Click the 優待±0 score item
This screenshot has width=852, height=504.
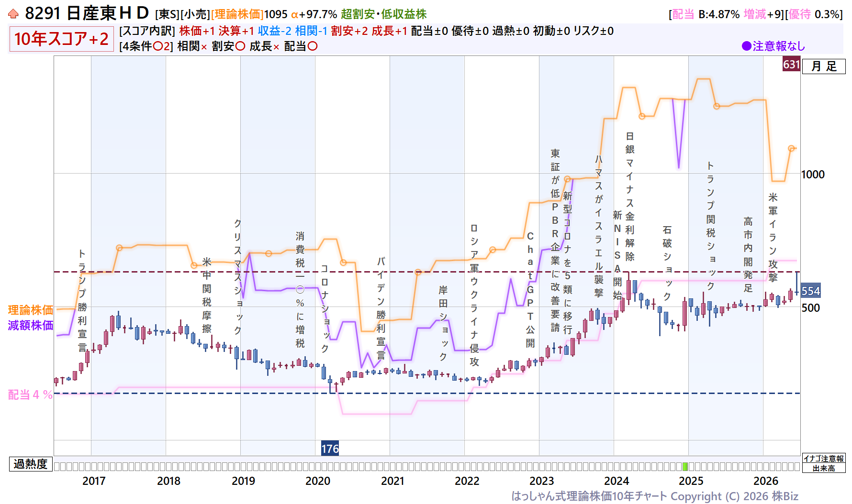(x=470, y=31)
